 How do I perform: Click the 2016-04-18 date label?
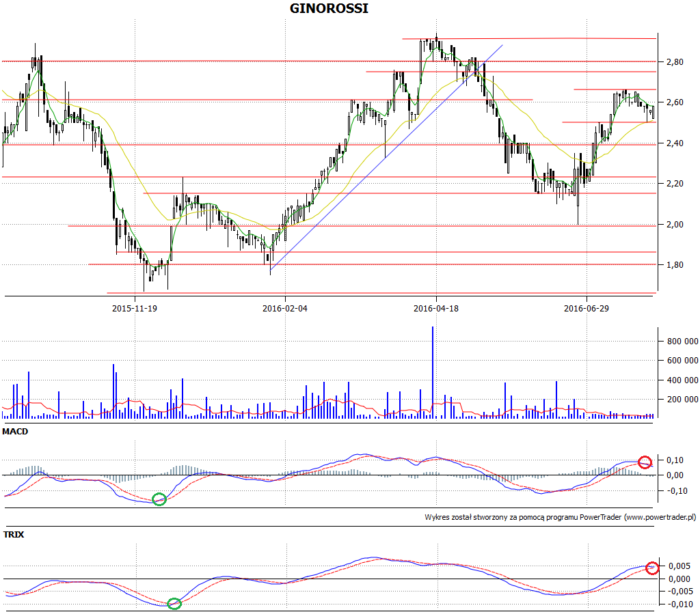[436, 308]
